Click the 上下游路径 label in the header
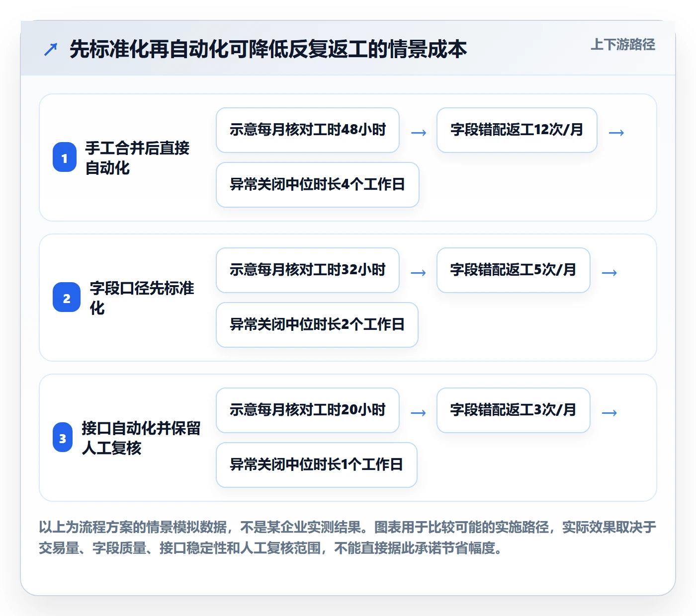 [622, 45]
